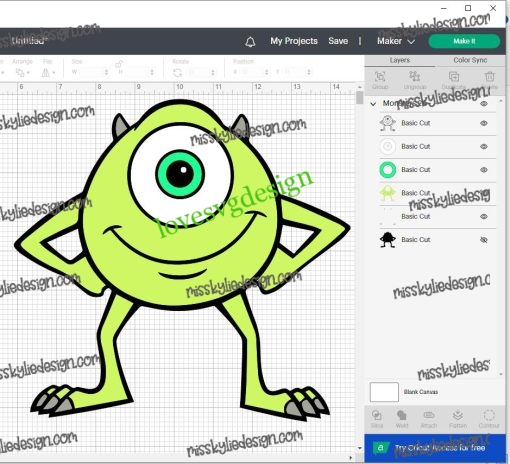Open the Try Cricut Access for free banner
510x464 pixels.
click(435, 448)
